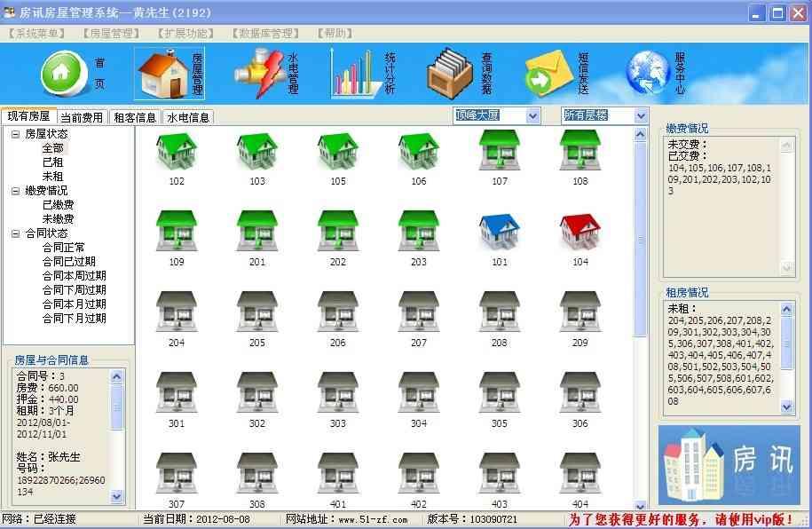Select the gray house icon 204
Screen dimensions: 812x529
tap(177, 312)
